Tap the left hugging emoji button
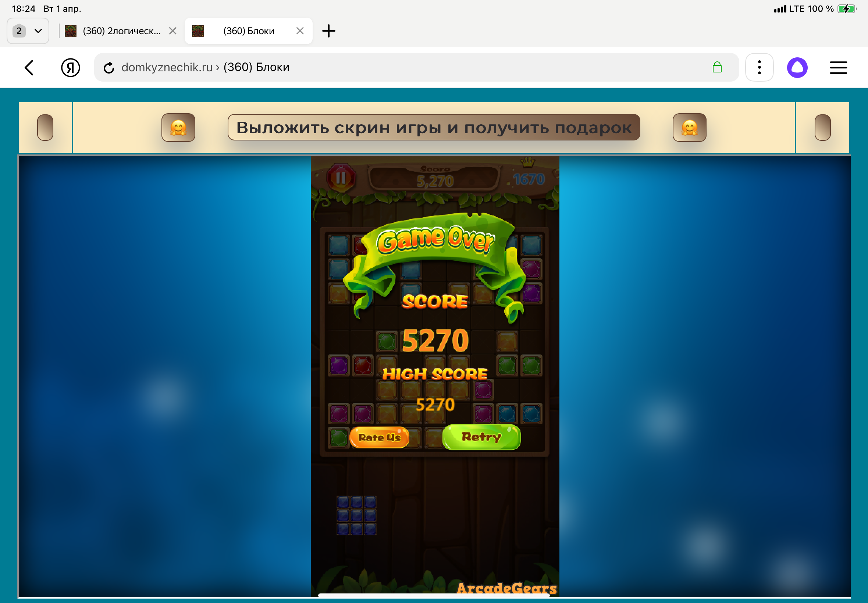 coord(178,128)
